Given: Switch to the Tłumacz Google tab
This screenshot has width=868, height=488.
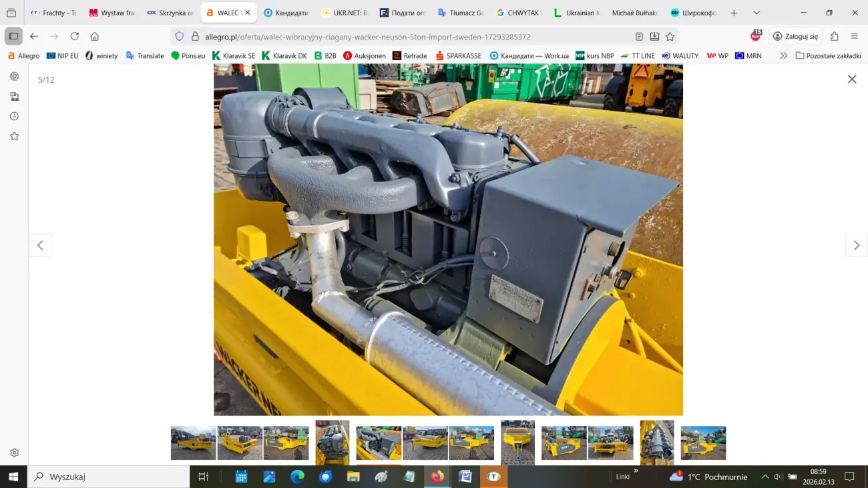Looking at the screenshot, I should coord(461,12).
